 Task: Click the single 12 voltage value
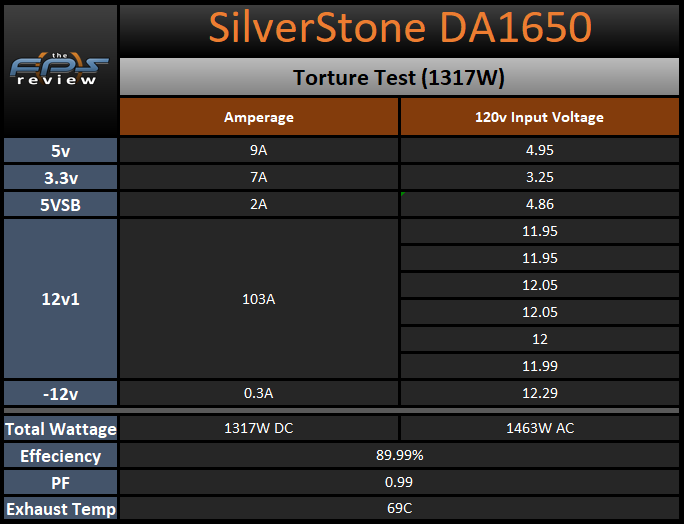(540, 339)
